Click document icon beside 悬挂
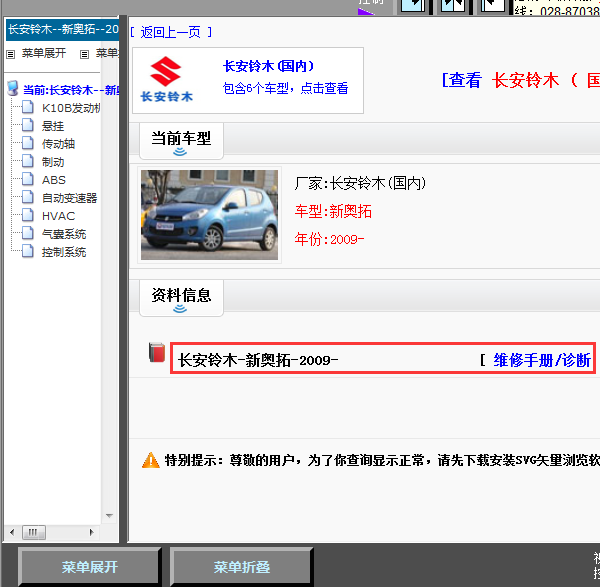Screen dimensions: 600x587 [x=28, y=125]
